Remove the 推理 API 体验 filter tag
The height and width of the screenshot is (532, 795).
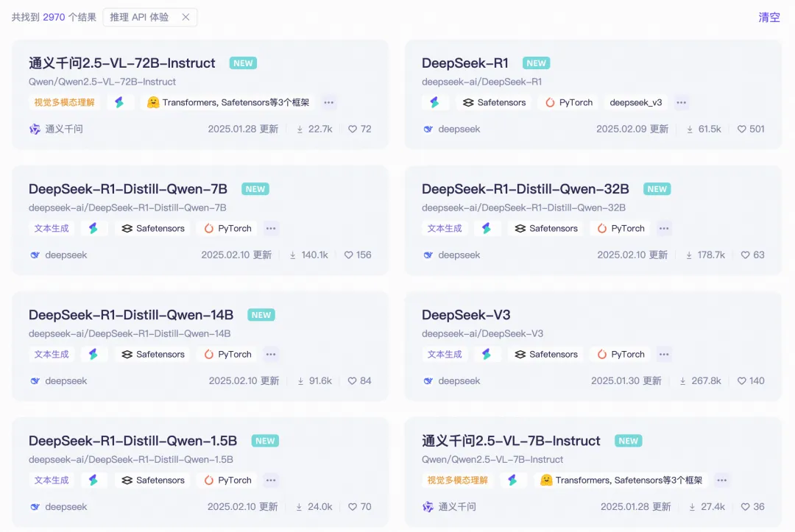(185, 17)
